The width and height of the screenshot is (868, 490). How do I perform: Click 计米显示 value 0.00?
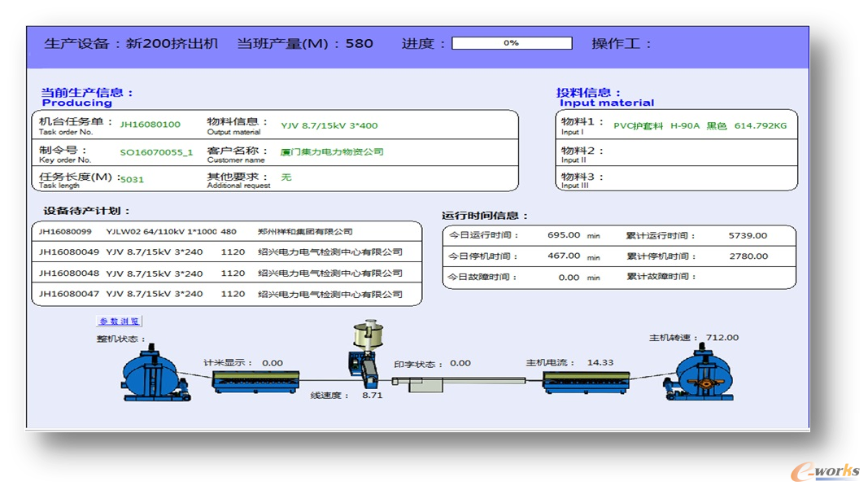click(273, 363)
